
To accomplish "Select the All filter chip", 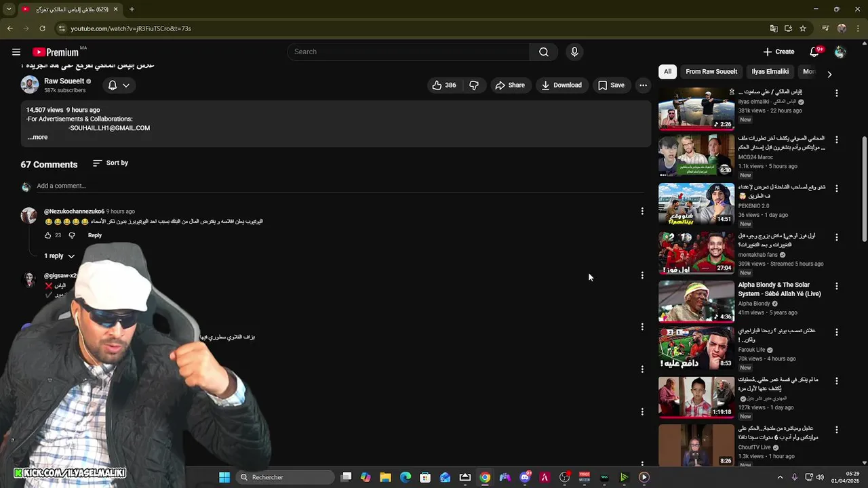I will [667, 71].
